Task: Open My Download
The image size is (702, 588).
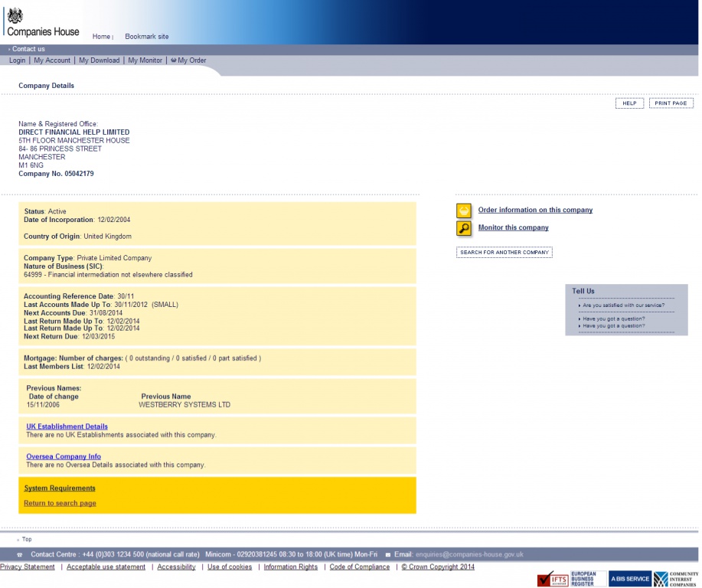Action: 100,60
